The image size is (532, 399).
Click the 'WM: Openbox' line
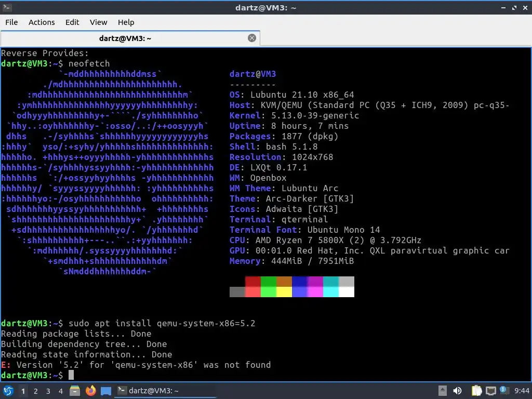click(258, 178)
